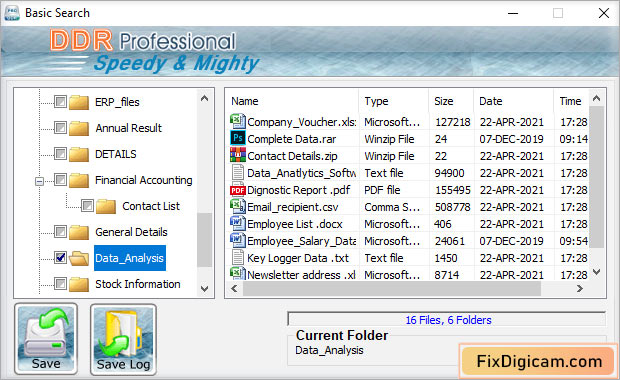Screen dimensions: 620x380
Task: Click the time value 09:54
Action: click(573, 241)
